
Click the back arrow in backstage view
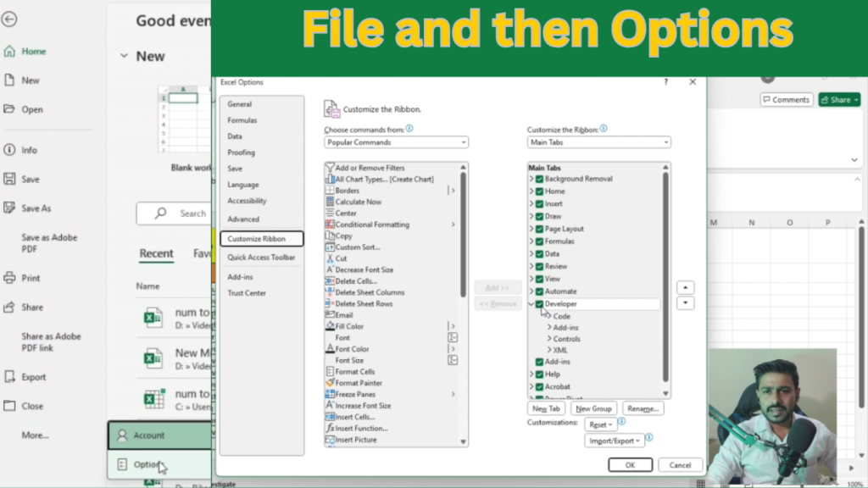pyautogui.click(x=8, y=19)
